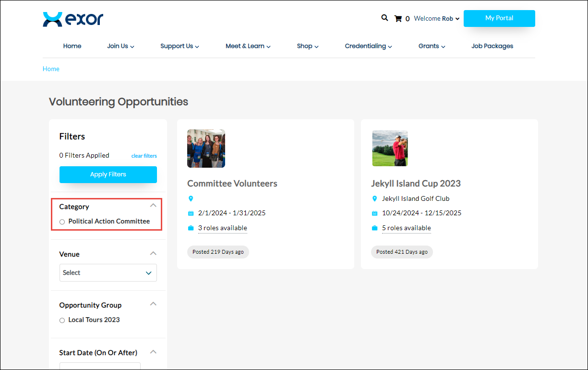This screenshot has width=588, height=370.
Task: Open the Venue Select dropdown
Action: pos(108,273)
